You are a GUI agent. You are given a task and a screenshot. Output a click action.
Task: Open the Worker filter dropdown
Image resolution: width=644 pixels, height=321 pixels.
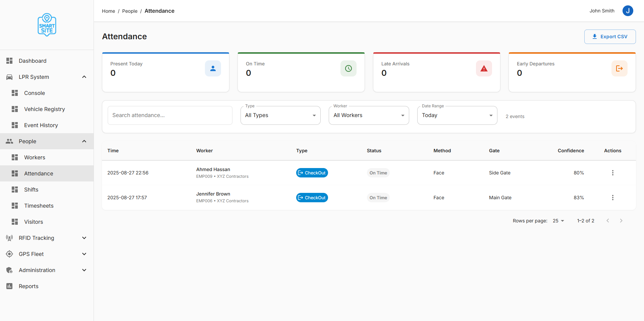pyautogui.click(x=369, y=115)
